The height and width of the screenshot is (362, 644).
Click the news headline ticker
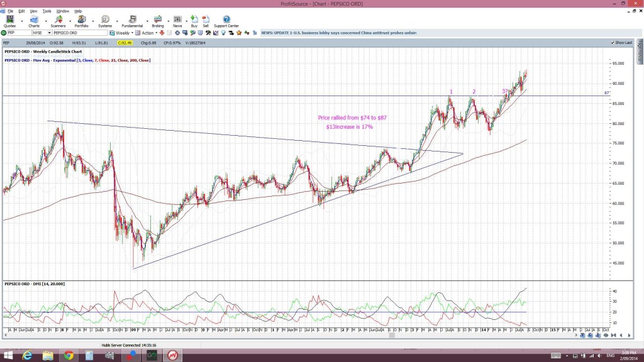pos(339,33)
